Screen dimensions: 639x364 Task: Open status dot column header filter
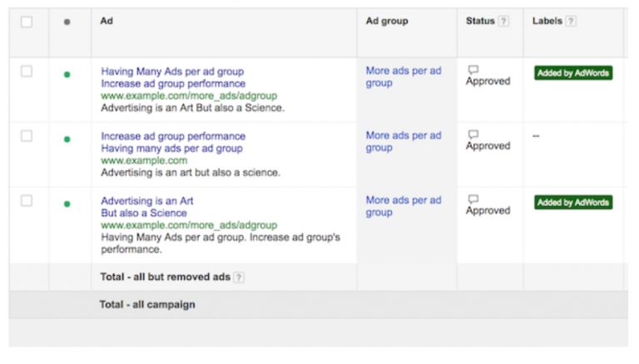click(67, 22)
